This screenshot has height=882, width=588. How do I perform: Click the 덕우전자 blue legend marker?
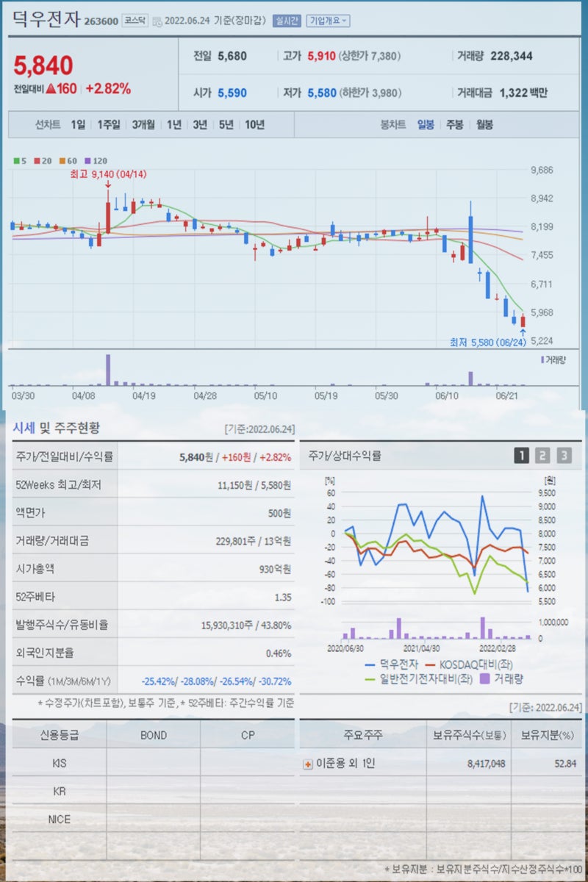coord(370,664)
